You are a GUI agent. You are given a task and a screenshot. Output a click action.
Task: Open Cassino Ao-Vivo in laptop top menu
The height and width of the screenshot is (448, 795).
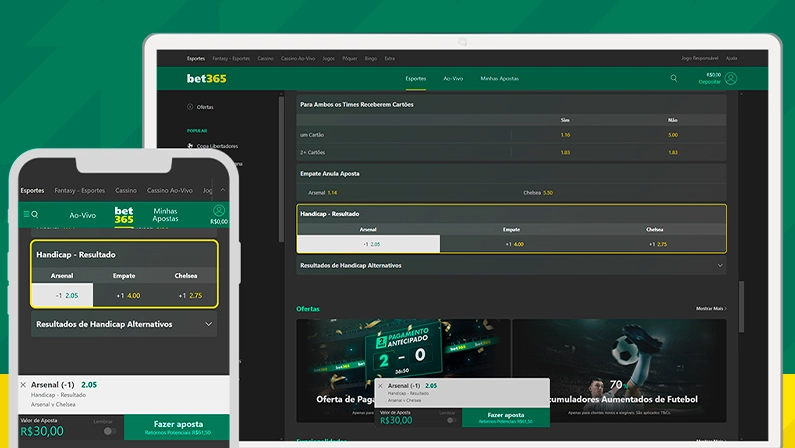[298, 58]
